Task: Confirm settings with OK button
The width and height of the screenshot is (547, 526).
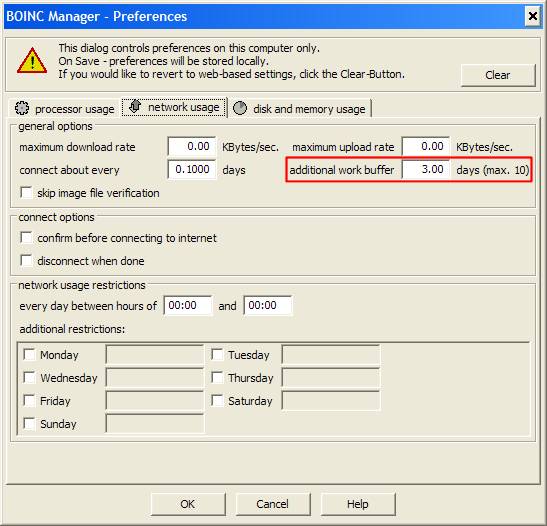Action: [x=188, y=504]
